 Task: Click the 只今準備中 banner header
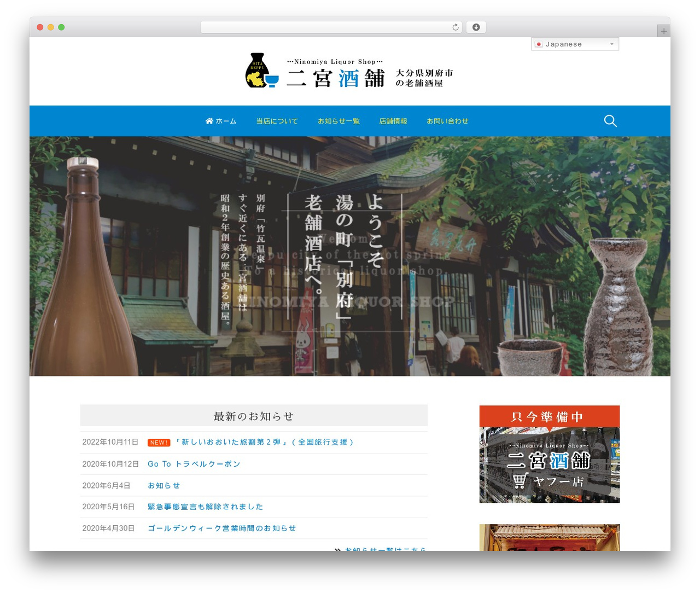point(550,416)
